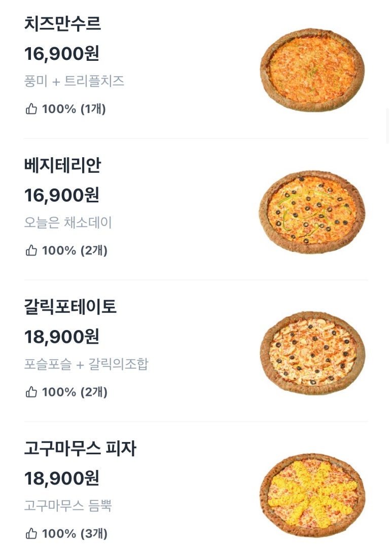Click the 16,900원 price of 치즈만수르

coord(62,54)
